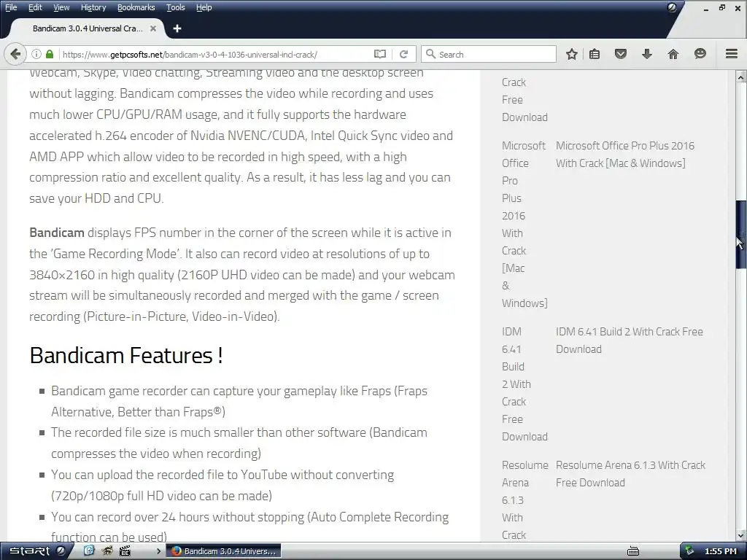Image resolution: width=747 pixels, height=560 pixels.
Task: Enable reader view with the book icon
Action: [379, 54]
